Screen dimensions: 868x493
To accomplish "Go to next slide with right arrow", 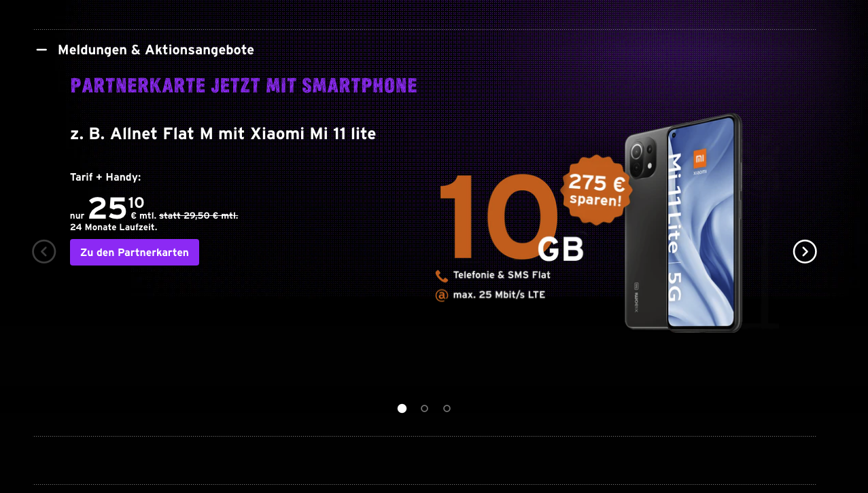I will click(805, 252).
